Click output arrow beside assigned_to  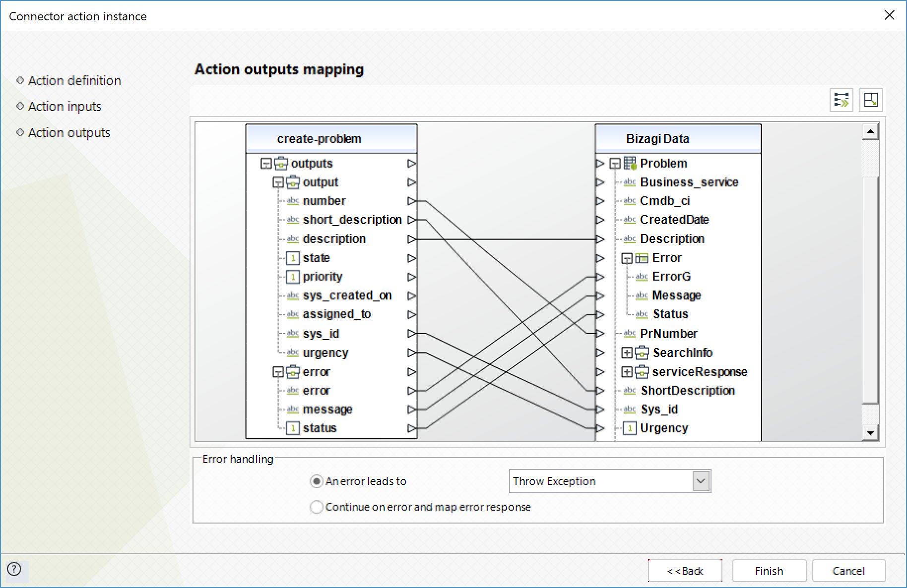pyautogui.click(x=411, y=314)
